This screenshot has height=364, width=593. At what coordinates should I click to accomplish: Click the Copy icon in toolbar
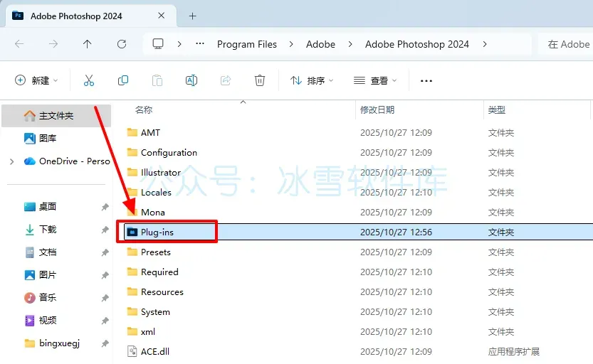click(x=123, y=80)
